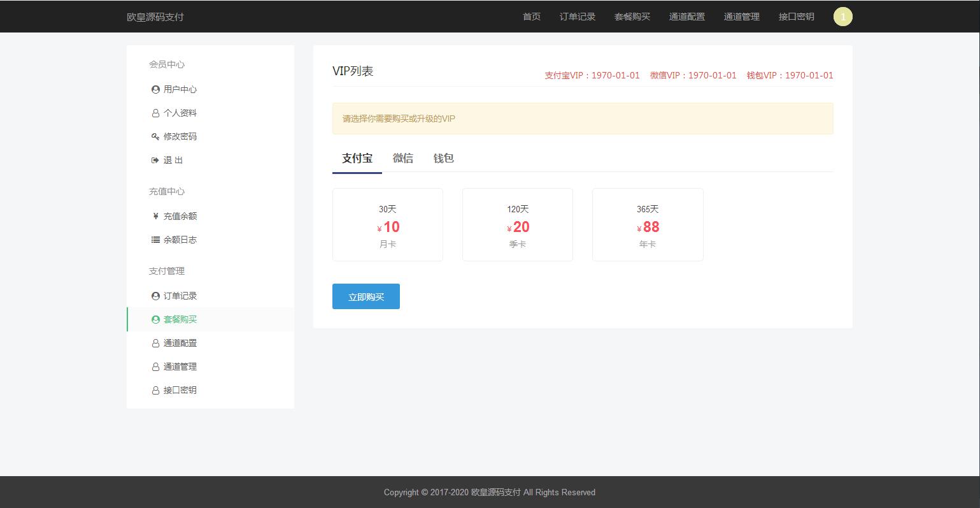
Task: Select the 30天 月卡 plan for ¥10
Action: pos(387,225)
